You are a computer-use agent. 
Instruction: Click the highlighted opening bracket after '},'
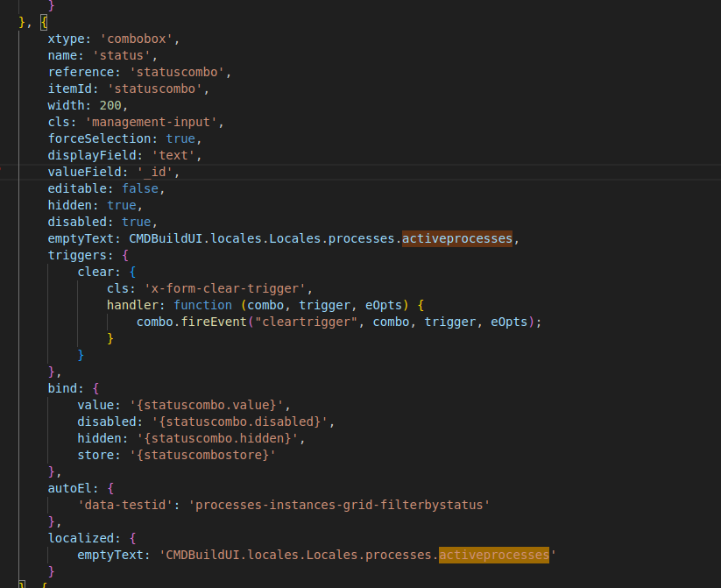pos(44,22)
